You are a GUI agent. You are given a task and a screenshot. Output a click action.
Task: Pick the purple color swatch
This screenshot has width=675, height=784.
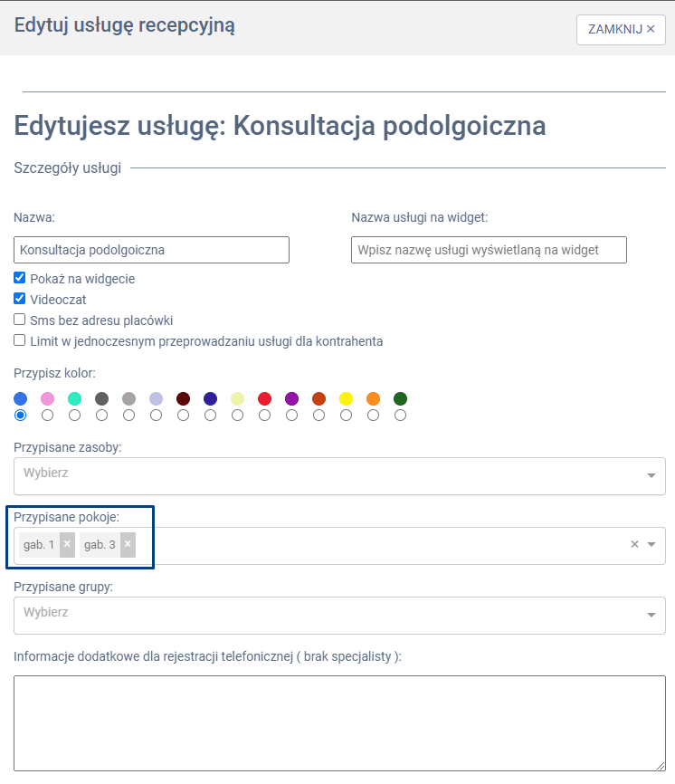[291, 398]
